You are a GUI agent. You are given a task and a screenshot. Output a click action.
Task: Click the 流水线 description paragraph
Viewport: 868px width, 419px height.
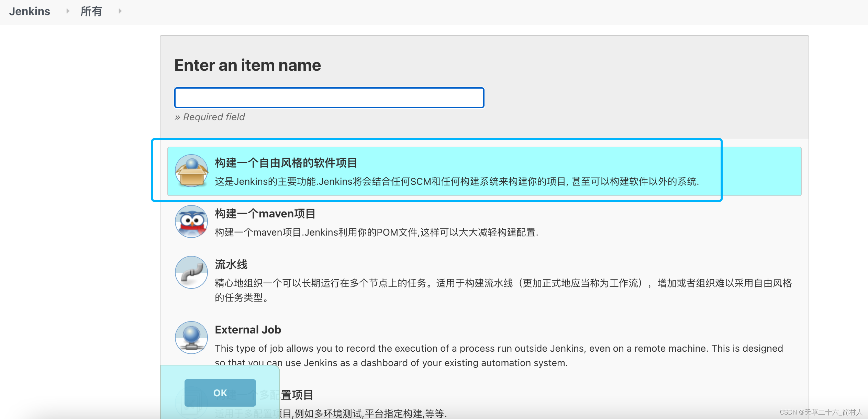[x=503, y=290]
